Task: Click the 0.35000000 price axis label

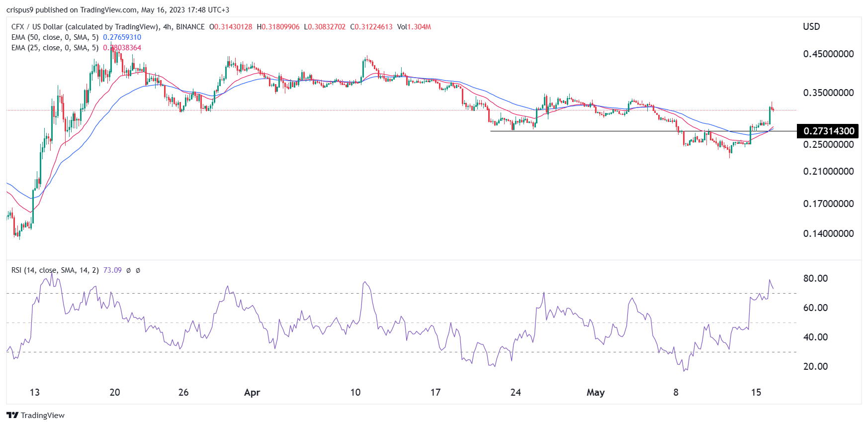Action: point(829,93)
